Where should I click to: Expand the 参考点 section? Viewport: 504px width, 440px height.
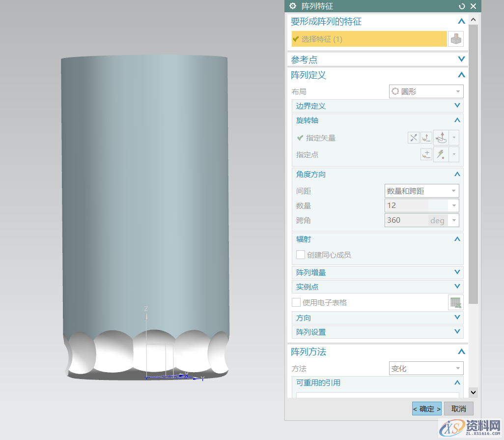coord(376,59)
